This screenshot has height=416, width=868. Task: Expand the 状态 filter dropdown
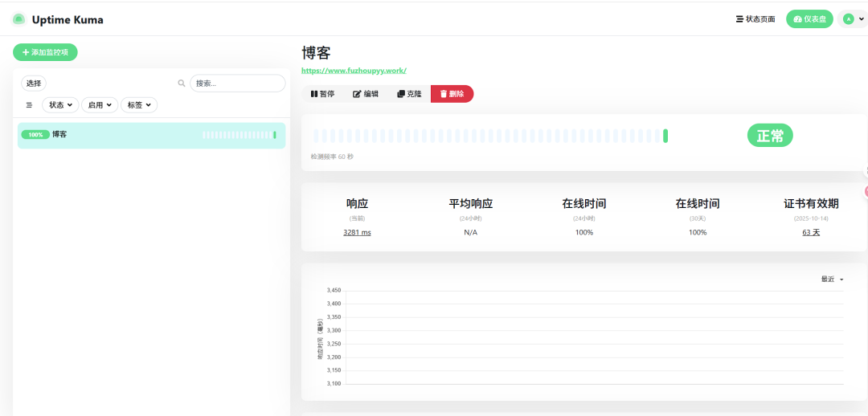(x=60, y=104)
